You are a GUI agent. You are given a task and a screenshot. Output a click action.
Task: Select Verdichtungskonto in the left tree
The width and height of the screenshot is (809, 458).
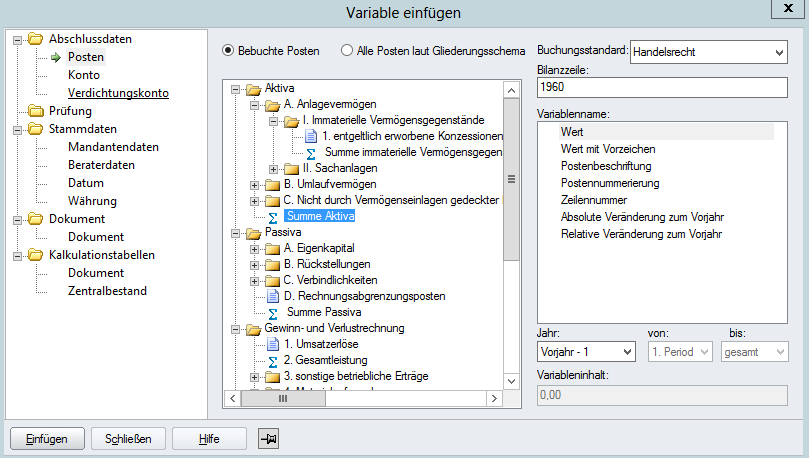[x=118, y=93]
